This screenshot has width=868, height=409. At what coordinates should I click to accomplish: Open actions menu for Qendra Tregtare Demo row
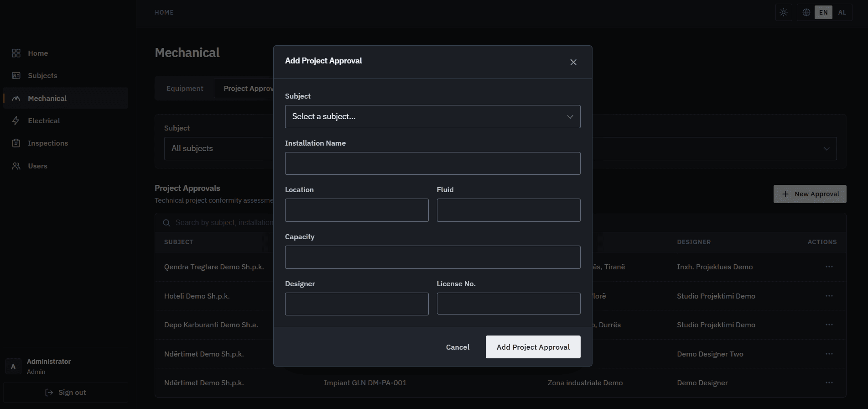[x=829, y=267]
